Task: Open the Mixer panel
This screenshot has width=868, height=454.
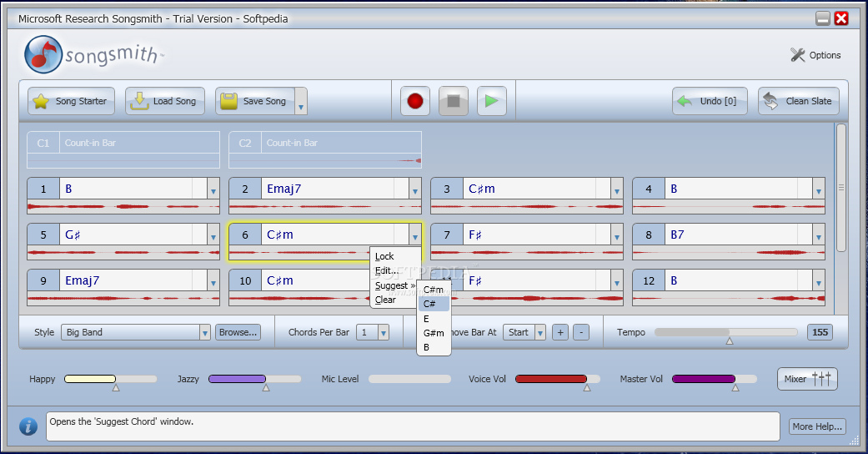Action: 807,379
